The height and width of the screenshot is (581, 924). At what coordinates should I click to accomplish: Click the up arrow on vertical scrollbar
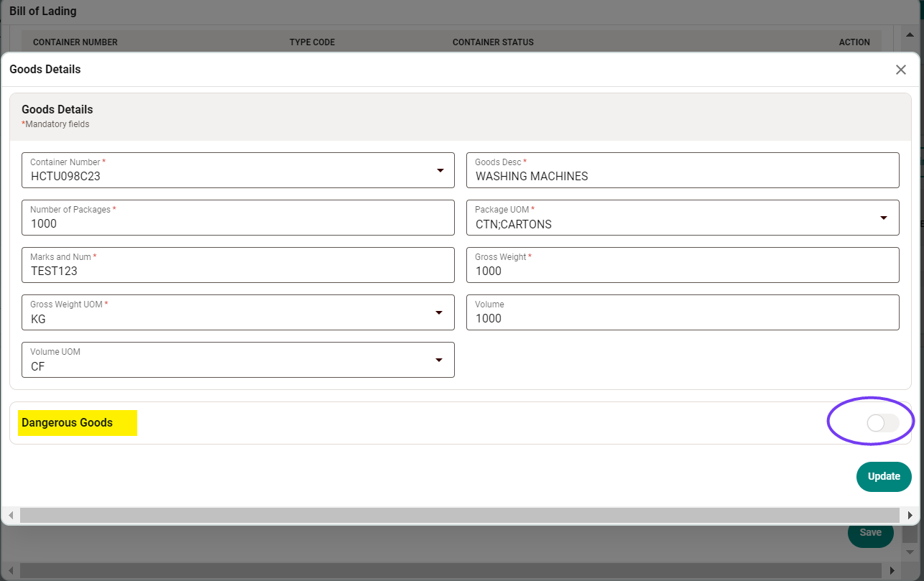tap(910, 34)
